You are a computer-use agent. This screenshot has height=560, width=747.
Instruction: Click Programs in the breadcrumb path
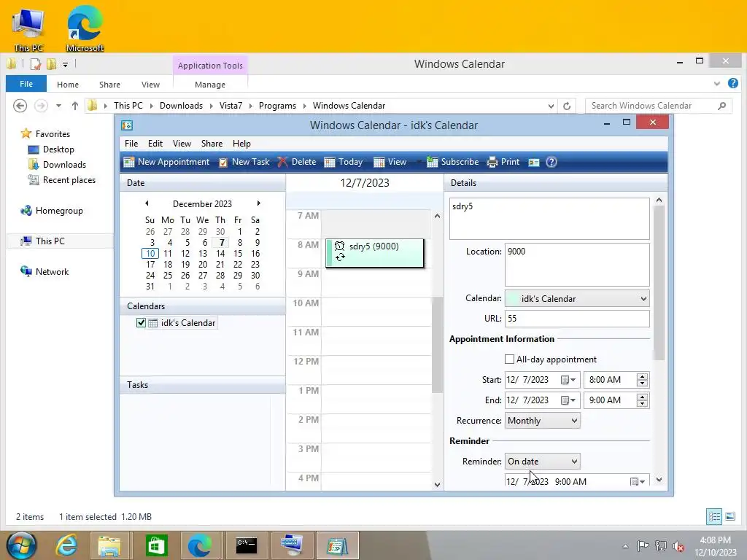277,106
